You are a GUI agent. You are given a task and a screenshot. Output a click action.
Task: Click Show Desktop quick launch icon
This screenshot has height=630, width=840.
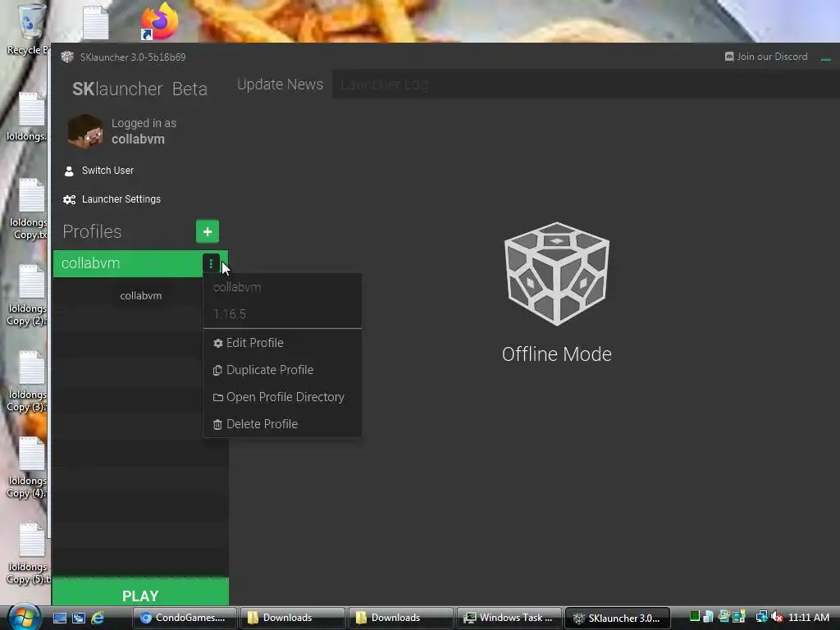[x=59, y=618]
